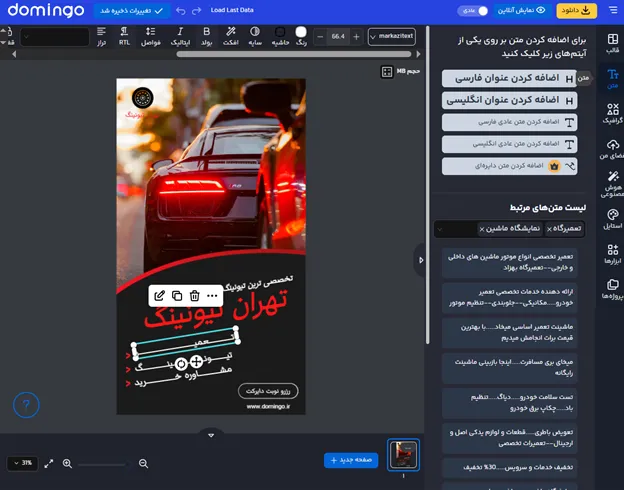The height and width of the screenshot is (490, 624).
Task: Increase font size with plus button
Action: (x=356, y=37)
